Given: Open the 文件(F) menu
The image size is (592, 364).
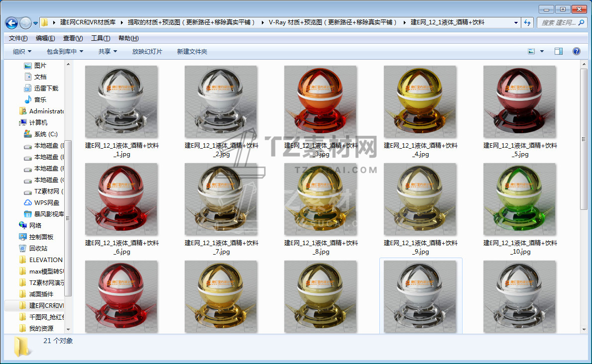Looking at the screenshot, I should point(18,38).
